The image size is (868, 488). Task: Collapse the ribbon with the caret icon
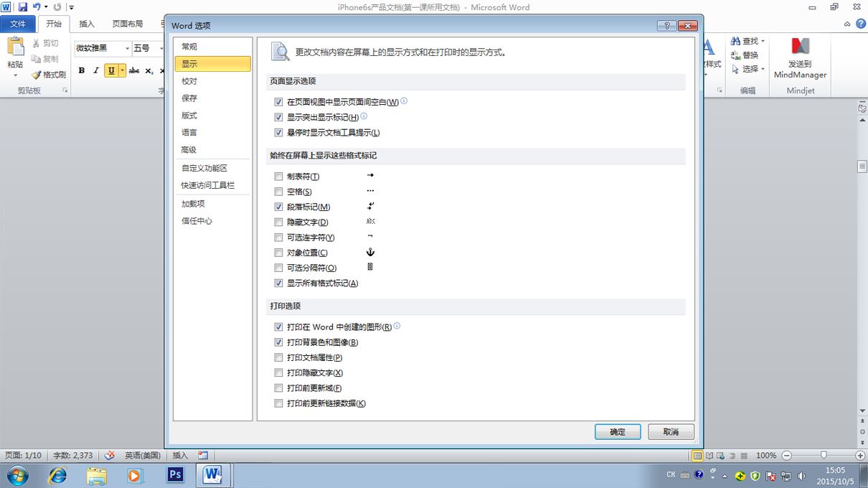[x=847, y=24]
